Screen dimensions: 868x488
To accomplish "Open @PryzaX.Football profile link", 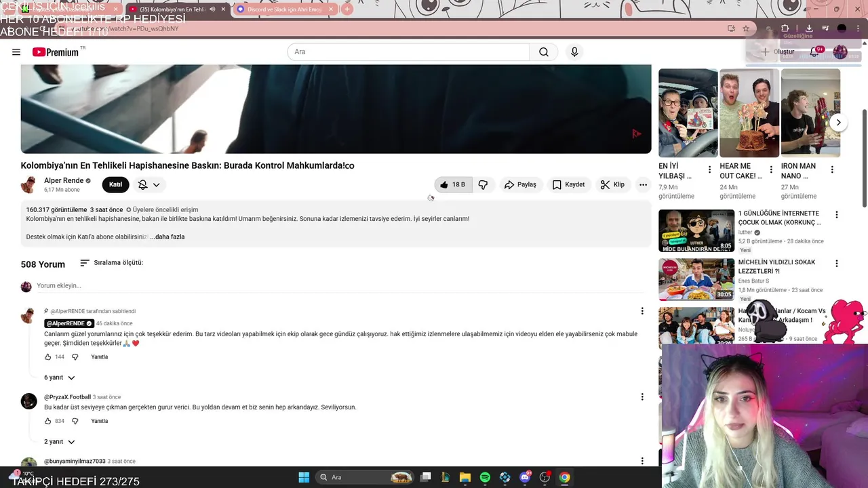I will tap(67, 397).
